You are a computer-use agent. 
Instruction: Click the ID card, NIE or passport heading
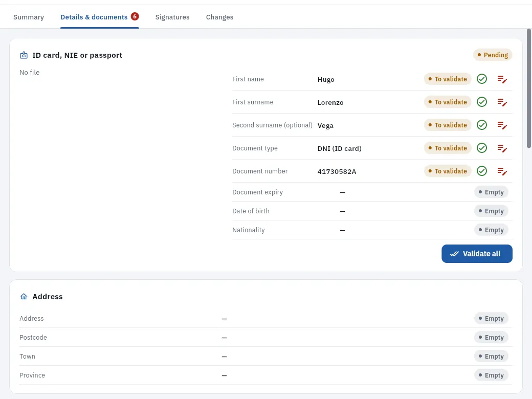click(77, 55)
